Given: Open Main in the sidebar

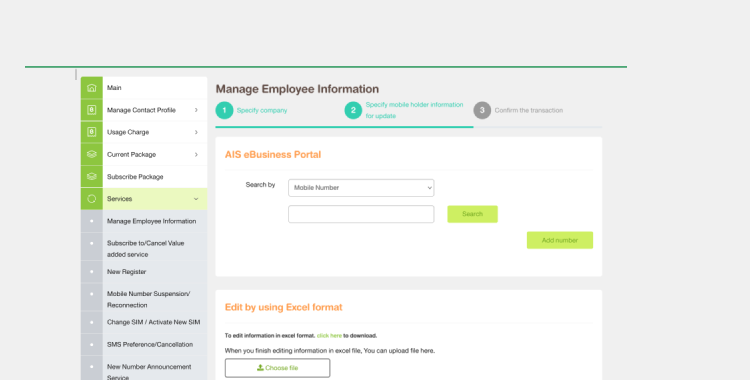Looking at the screenshot, I should (x=144, y=88).
